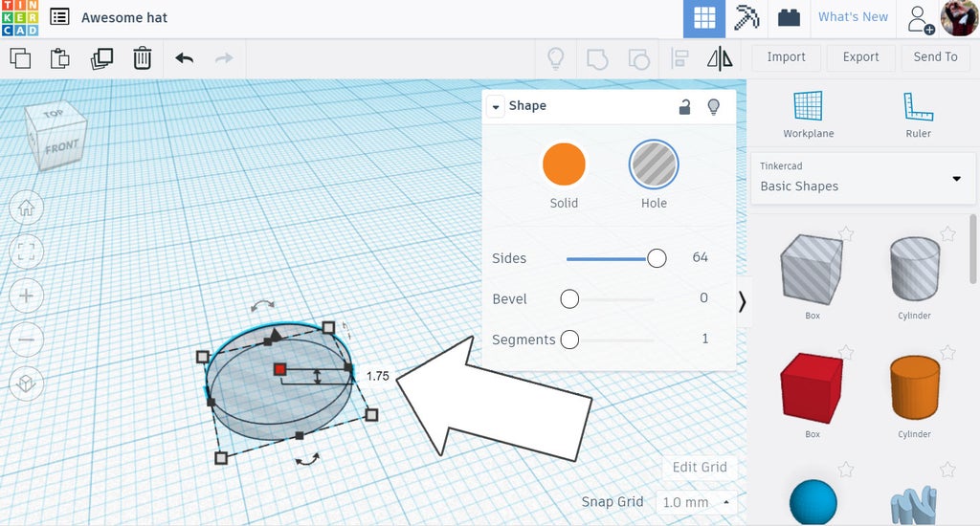Click the Group shapes icon
Screen dimensions: 980x526
pyautogui.click(x=597, y=59)
